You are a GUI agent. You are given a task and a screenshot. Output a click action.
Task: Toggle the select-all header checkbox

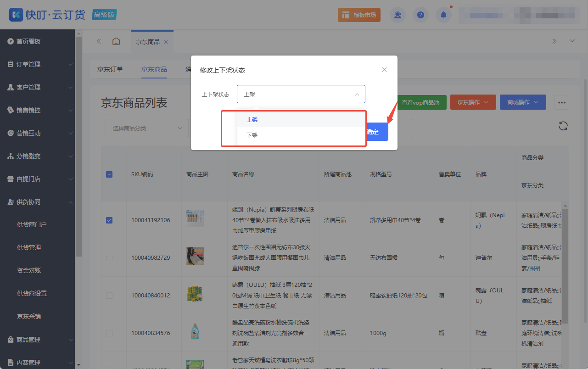(109, 174)
